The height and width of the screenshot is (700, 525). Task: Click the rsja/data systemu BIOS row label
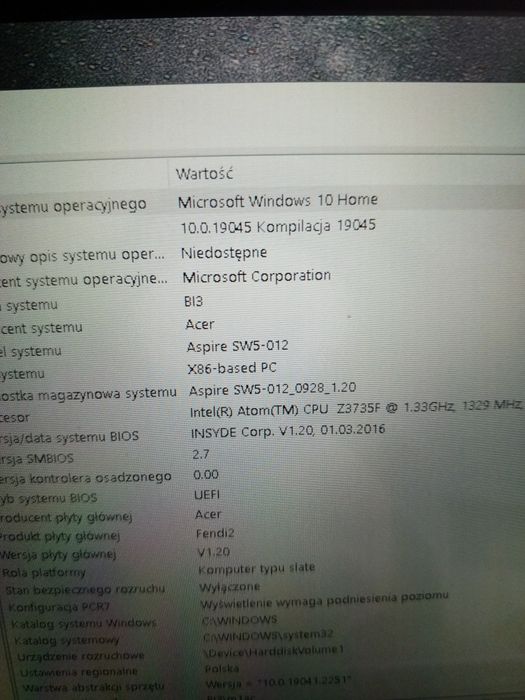point(70,437)
